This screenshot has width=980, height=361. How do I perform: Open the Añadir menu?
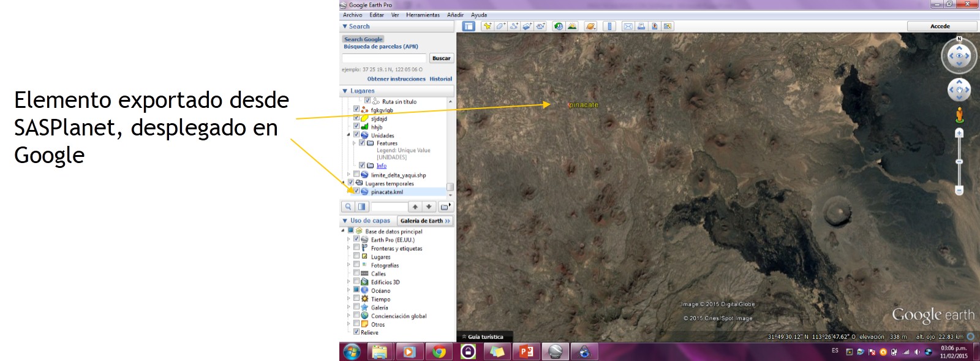tap(455, 15)
